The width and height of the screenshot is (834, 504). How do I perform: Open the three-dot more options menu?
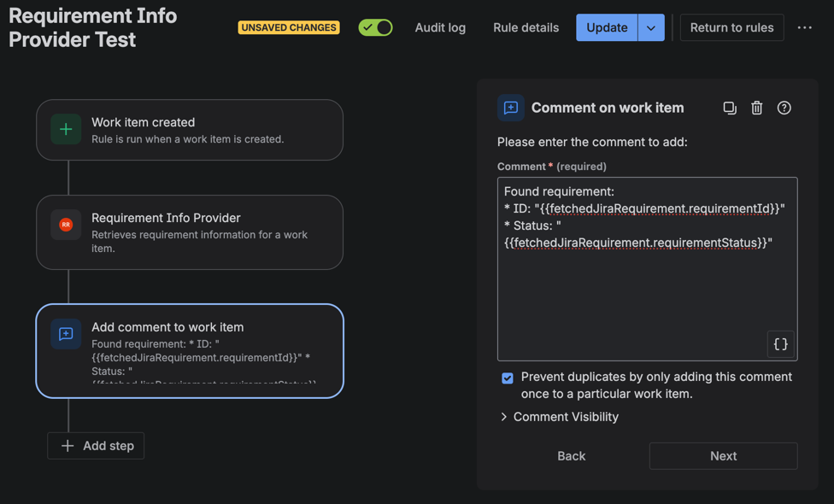coord(804,27)
